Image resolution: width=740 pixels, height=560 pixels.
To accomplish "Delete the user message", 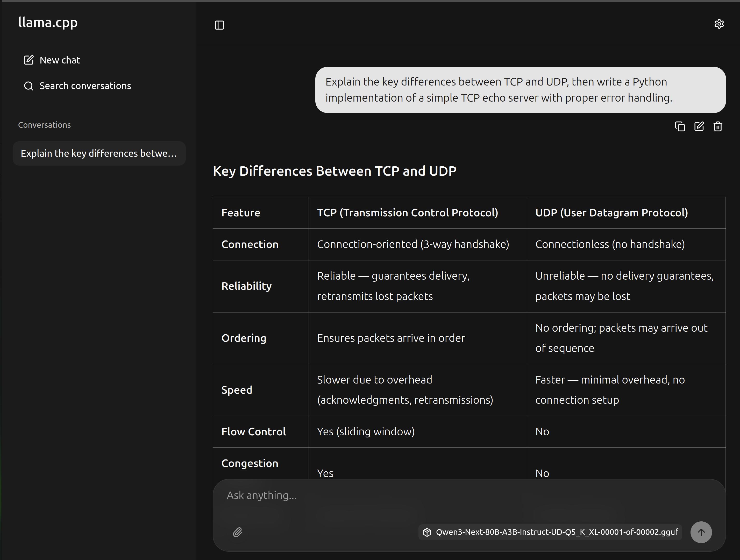I will click(x=717, y=126).
